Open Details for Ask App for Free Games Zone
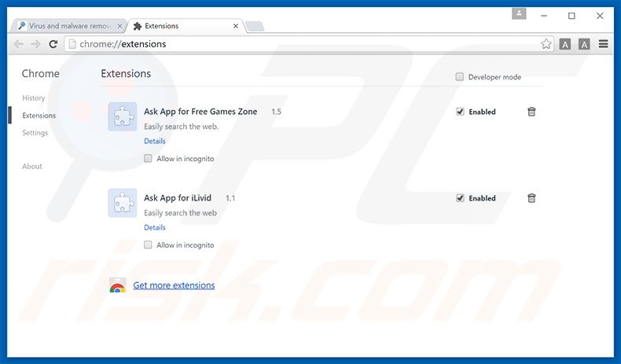Screen dimensions: 621x364 pos(154,141)
